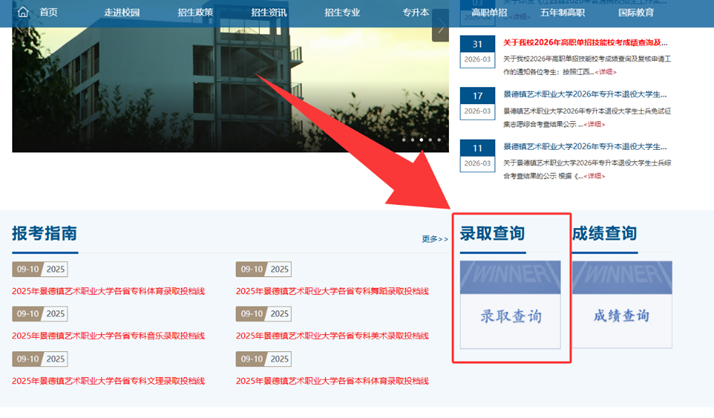Click the carousel next arrow

point(439,24)
